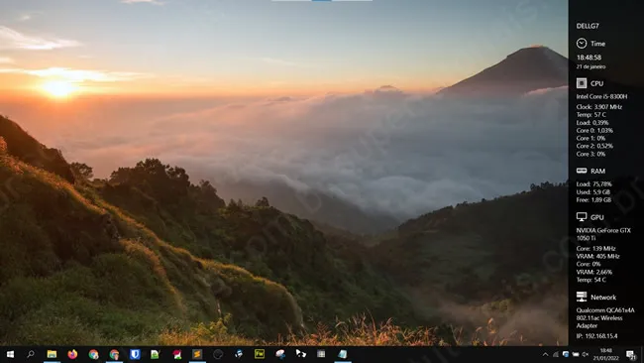
Task: Open the blue globe tray icon
Action: tap(566, 354)
